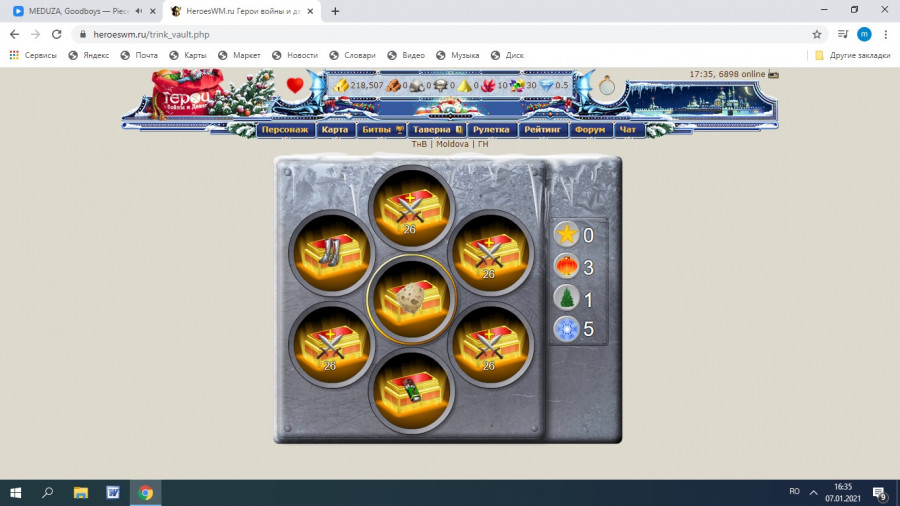Open the upper-right swords chest
The width and height of the screenshot is (900, 506).
[x=491, y=253]
